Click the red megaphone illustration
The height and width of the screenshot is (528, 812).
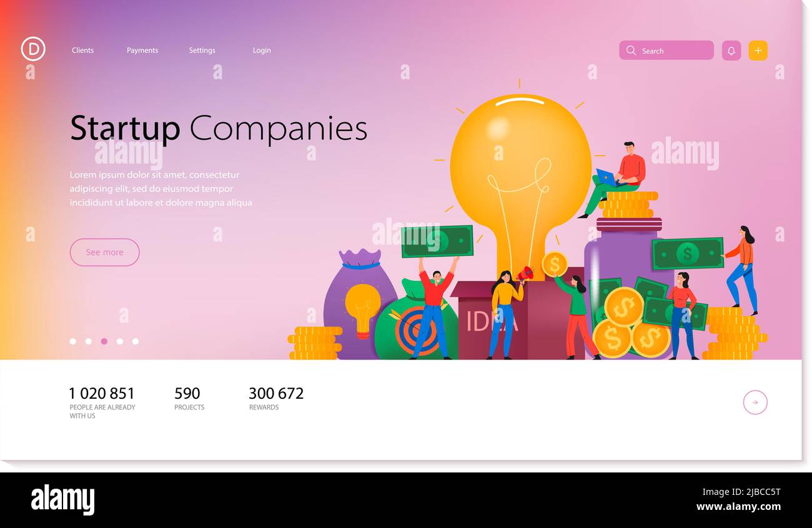(x=525, y=273)
